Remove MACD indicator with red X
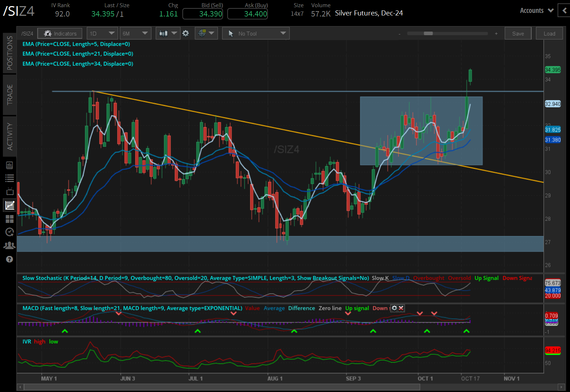 point(401,308)
